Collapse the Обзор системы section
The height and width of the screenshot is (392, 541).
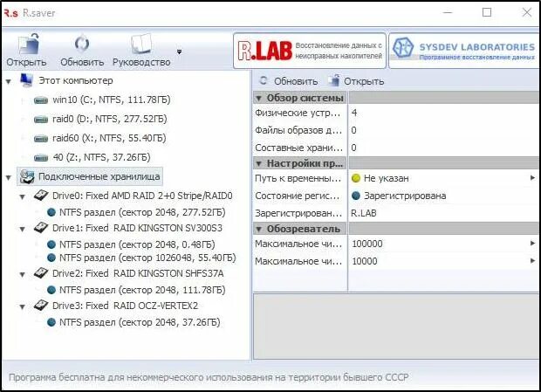pos(259,99)
